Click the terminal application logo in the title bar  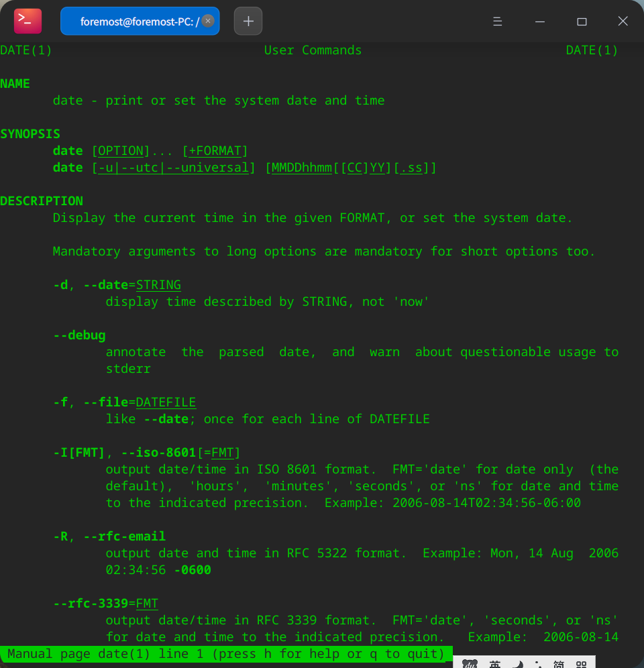[x=27, y=21]
